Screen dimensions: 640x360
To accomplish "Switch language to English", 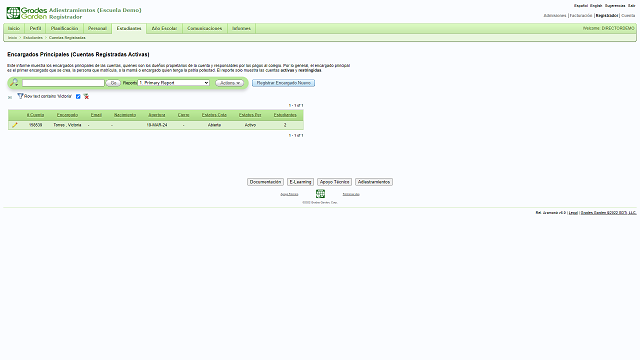I will (x=596, y=6).
